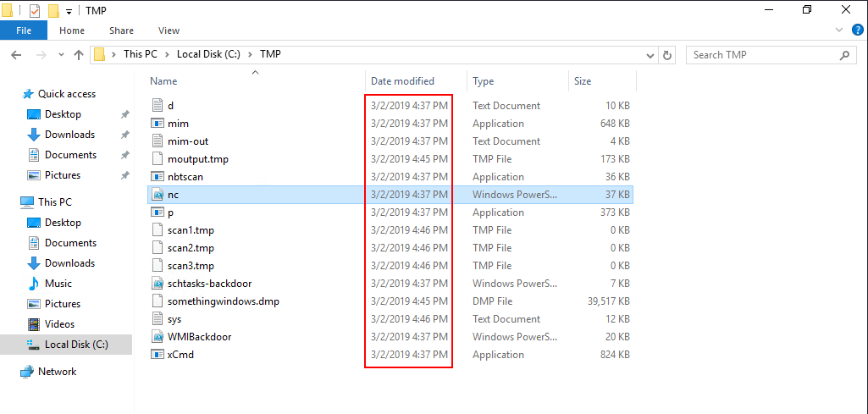This screenshot has width=868, height=414.
Task: Open Customize Quick Access Toolbar dropdown
Action: click(x=69, y=12)
